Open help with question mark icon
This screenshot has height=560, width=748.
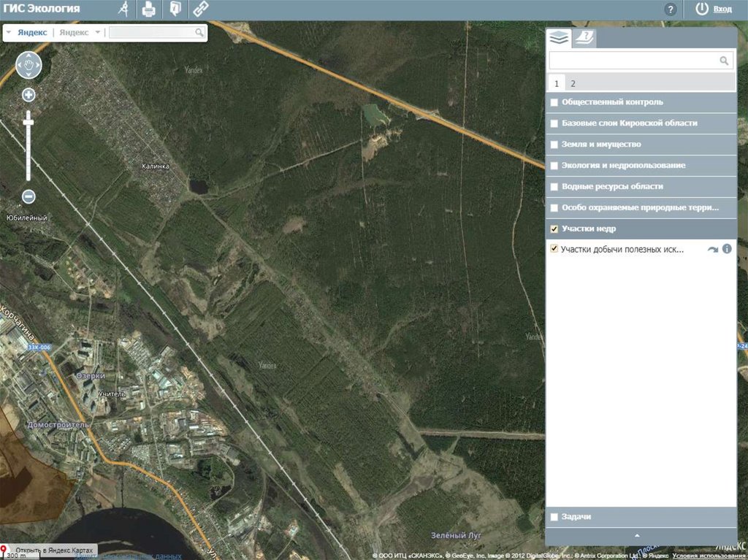click(x=670, y=9)
